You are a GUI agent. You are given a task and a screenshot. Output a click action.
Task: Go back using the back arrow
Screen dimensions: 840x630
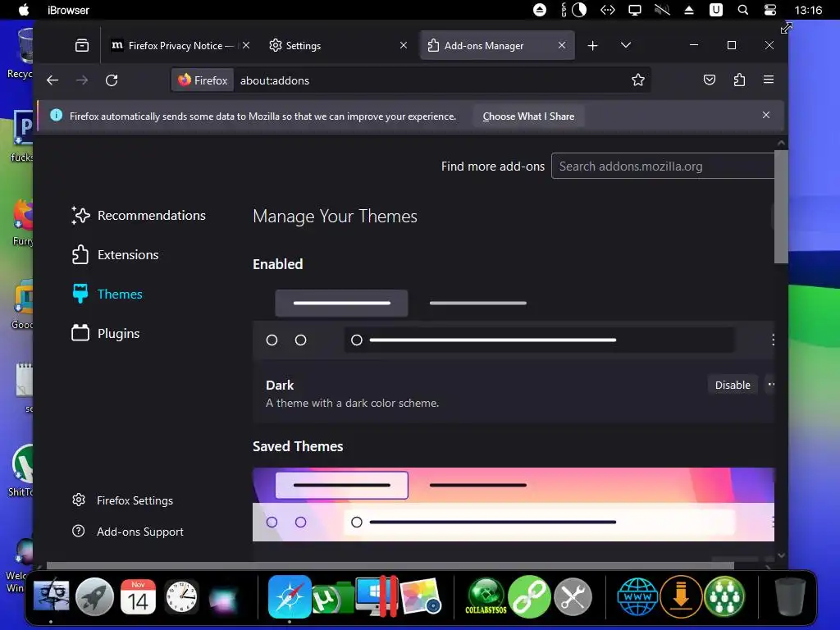(52, 80)
